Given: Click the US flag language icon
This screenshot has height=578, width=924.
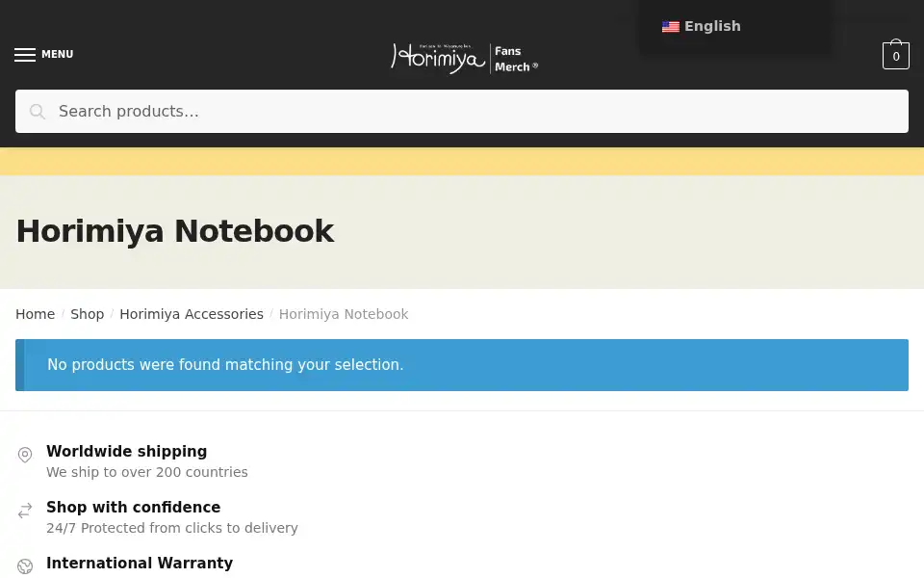Looking at the screenshot, I should click(x=670, y=27).
